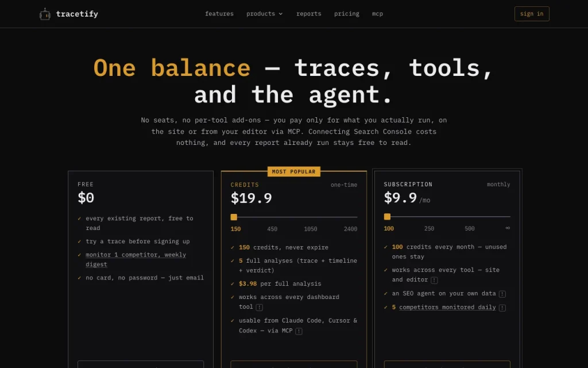This screenshot has height=368, width=588.
Task: Click the FREE plan title
Action: (x=86, y=185)
